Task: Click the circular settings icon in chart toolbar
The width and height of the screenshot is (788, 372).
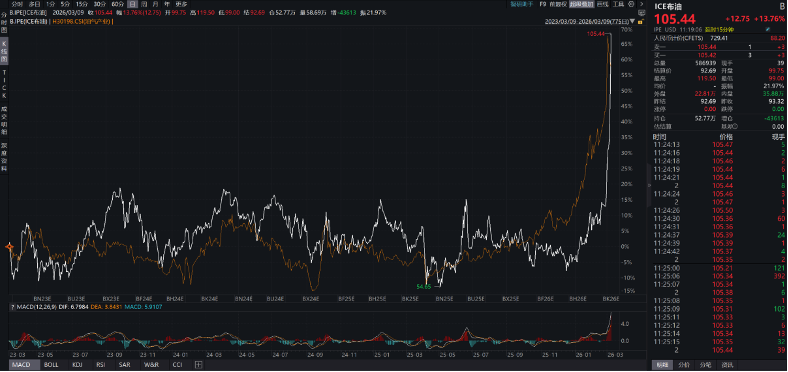Action: click(631, 4)
